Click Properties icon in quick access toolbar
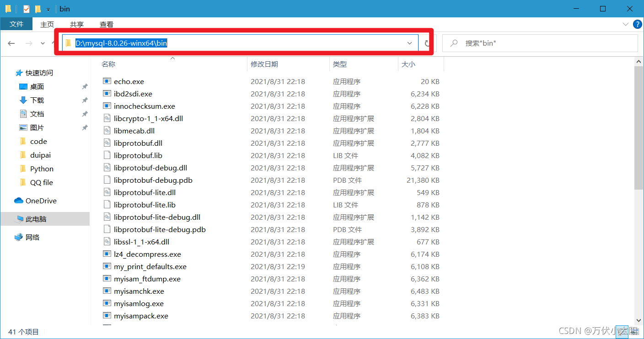 click(27, 9)
